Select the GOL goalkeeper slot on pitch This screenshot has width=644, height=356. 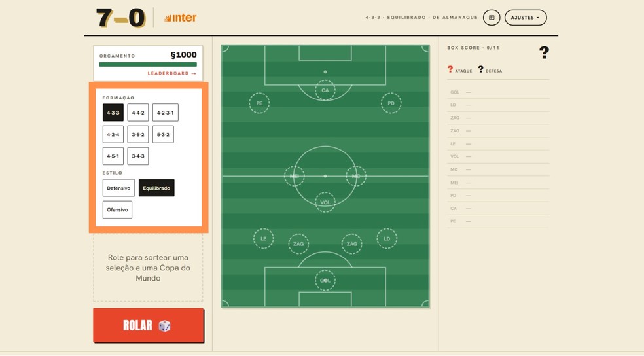(x=325, y=281)
